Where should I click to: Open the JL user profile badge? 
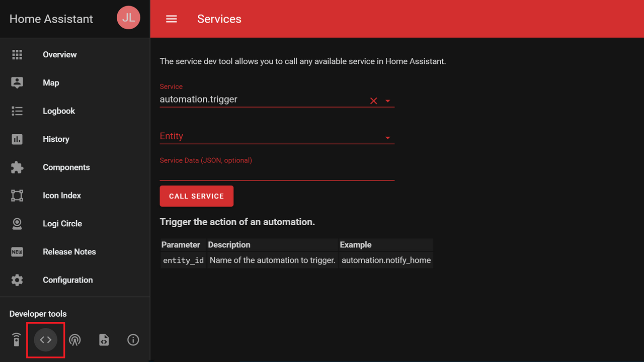[128, 18]
